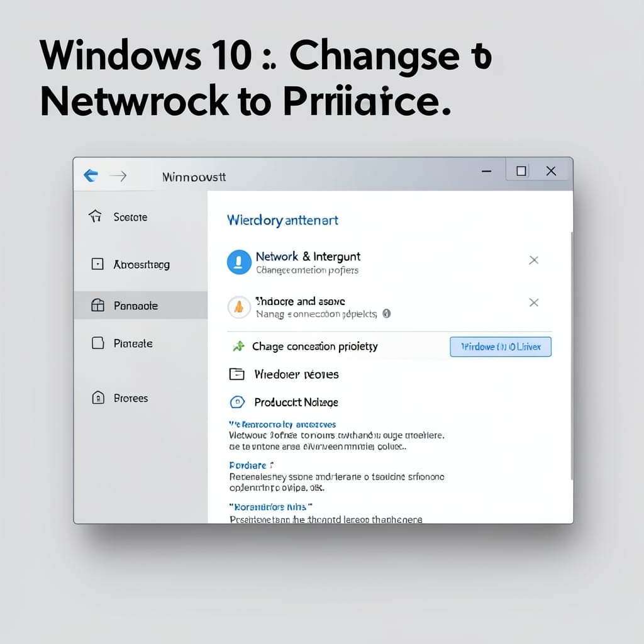The width and height of the screenshot is (644, 644).
Task: Click the lock icon beside Broees
Action: click(x=97, y=397)
